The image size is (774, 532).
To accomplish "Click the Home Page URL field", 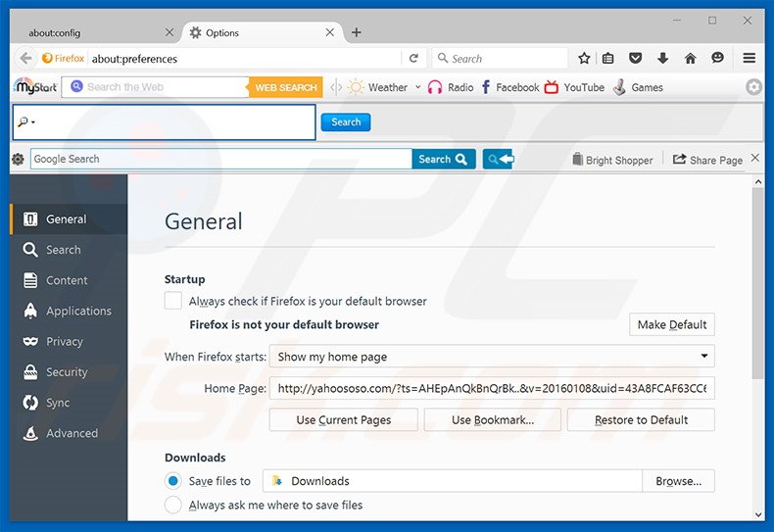I will point(492,388).
